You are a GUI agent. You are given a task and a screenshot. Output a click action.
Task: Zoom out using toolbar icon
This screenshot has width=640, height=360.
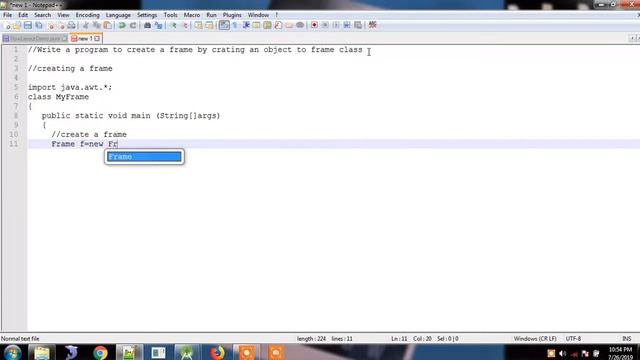(x=184, y=25)
